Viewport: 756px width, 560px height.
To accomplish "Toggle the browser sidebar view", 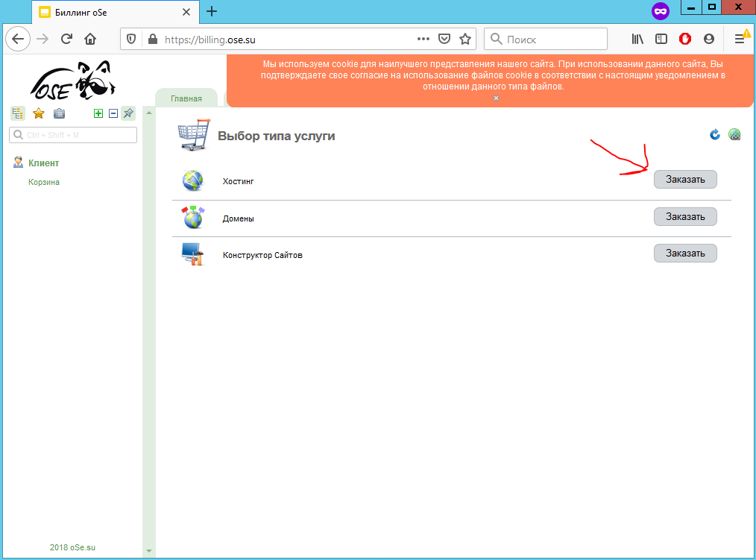I will pyautogui.click(x=661, y=39).
